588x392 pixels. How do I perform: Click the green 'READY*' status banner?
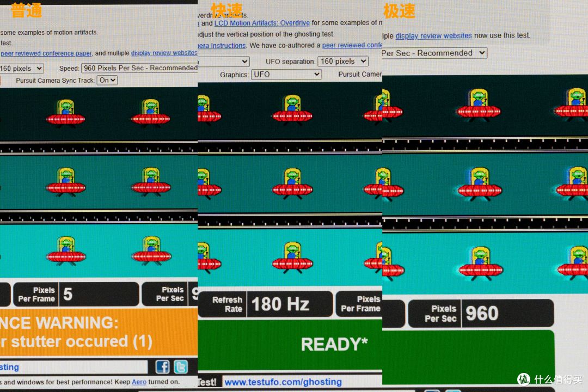(x=290, y=345)
